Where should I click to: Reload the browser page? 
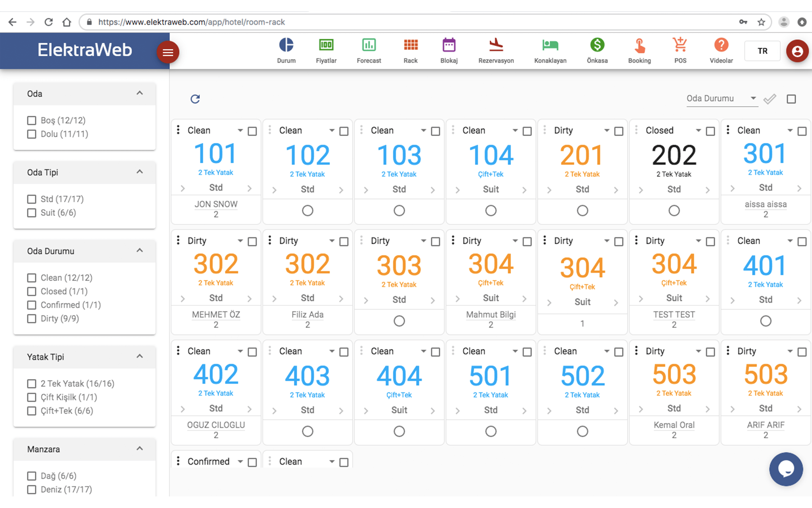pos(49,22)
